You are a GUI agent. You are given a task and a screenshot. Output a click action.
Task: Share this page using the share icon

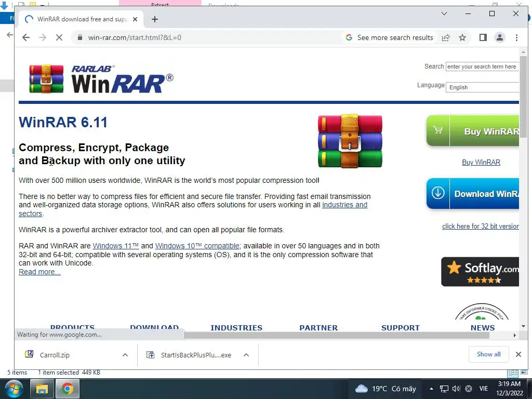[446, 37]
